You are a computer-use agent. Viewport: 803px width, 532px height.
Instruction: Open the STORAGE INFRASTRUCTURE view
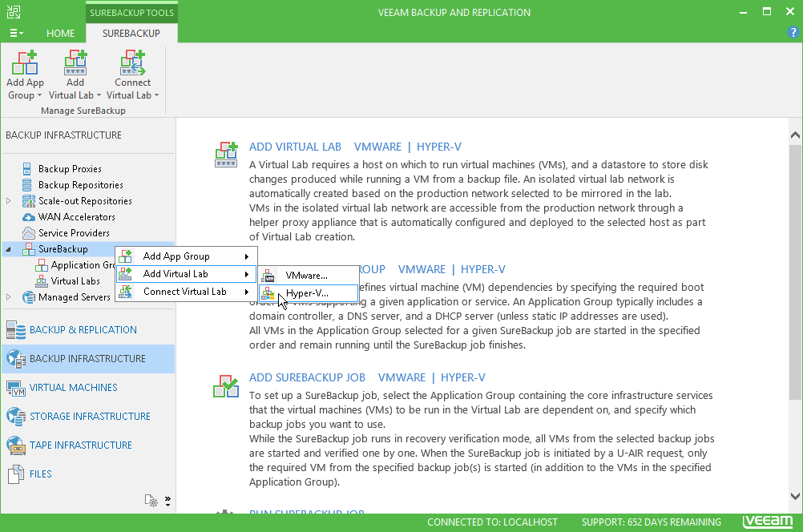click(x=88, y=417)
